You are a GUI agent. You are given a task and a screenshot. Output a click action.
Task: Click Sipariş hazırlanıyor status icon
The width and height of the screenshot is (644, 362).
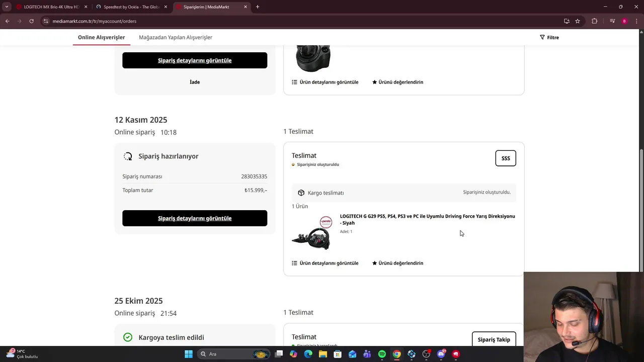[x=128, y=156]
